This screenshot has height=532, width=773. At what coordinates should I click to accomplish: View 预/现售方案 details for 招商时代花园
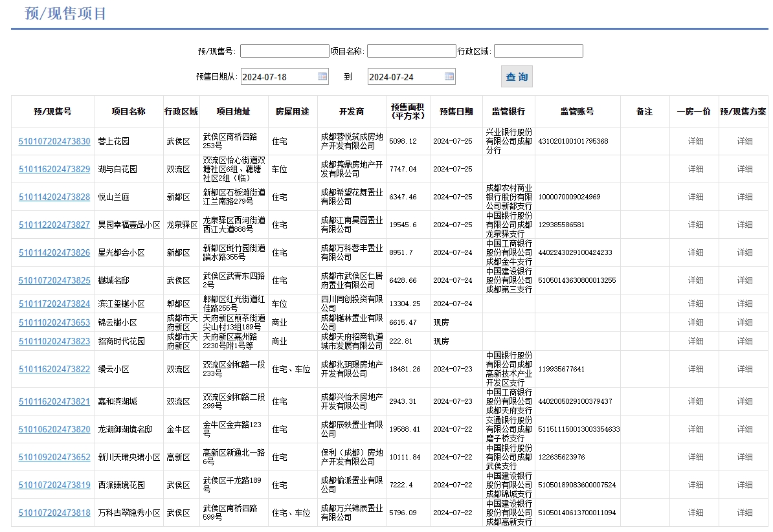[745, 341]
